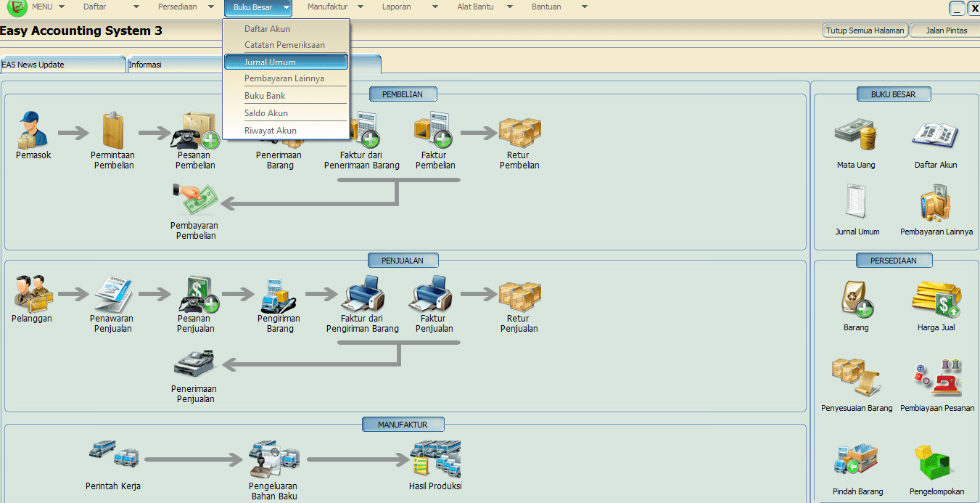Screen dimensions: 980x503
Task: Open Faktur Penjualan printer icon
Action: point(432,293)
